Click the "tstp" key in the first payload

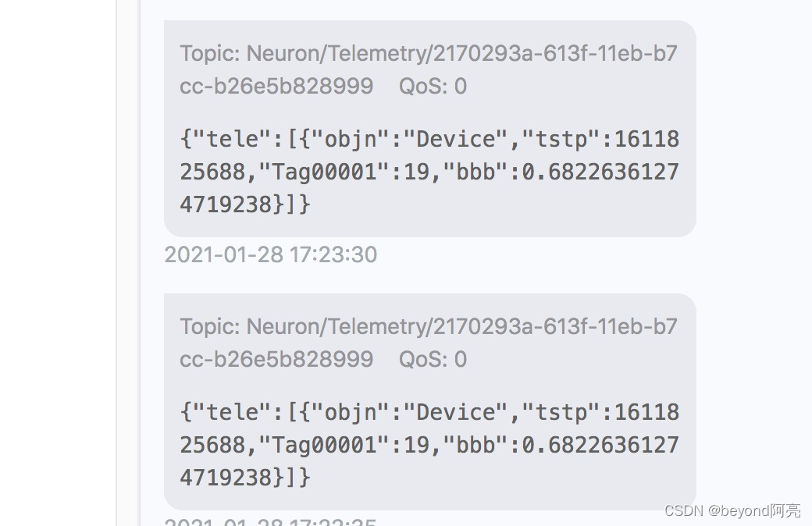click(x=561, y=139)
